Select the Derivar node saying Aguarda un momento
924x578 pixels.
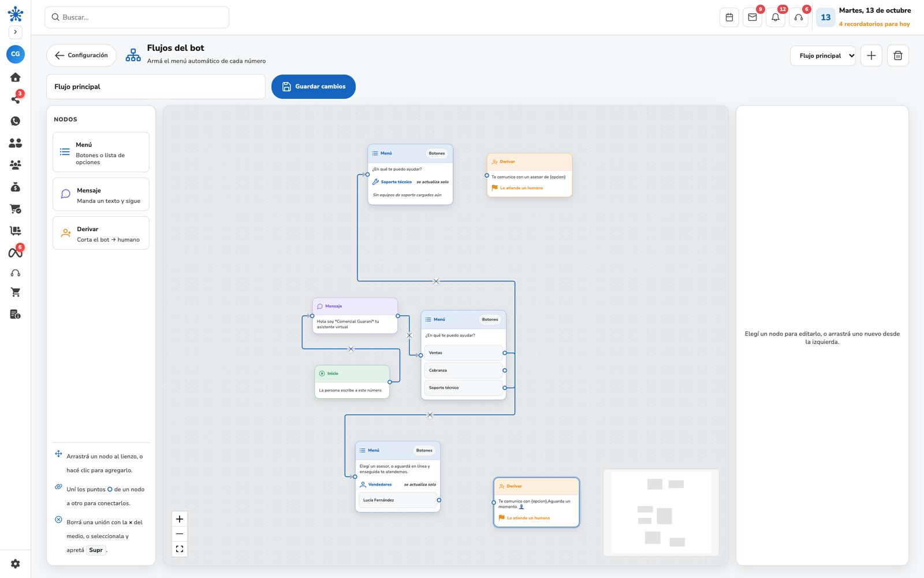click(536, 502)
